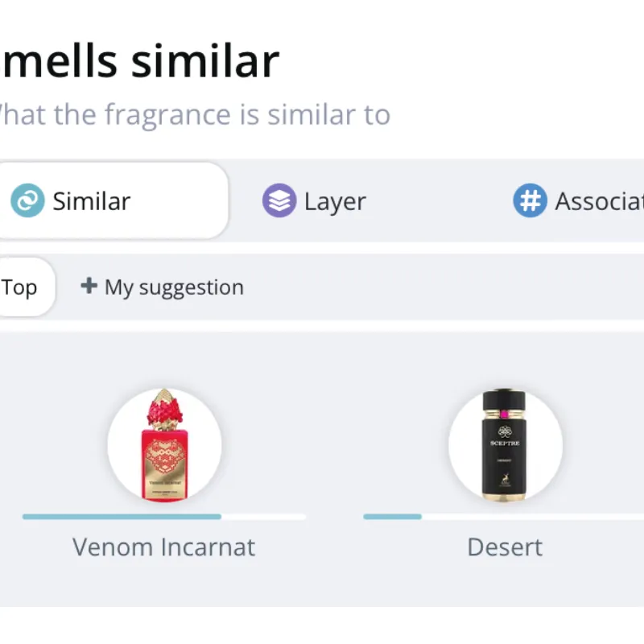Screen dimensions: 644x644
Task: Click the teal Similar link icon
Action: pos(27,200)
